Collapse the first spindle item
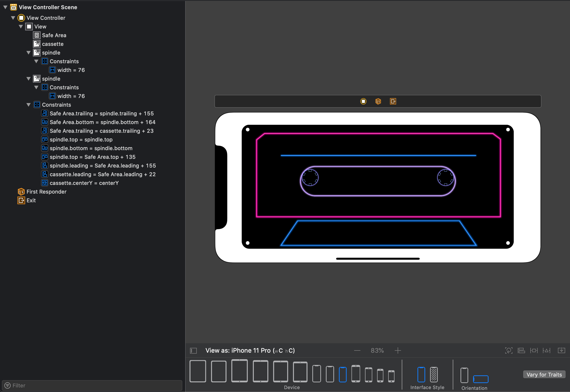This screenshot has width=570, height=392. click(29, 53)
